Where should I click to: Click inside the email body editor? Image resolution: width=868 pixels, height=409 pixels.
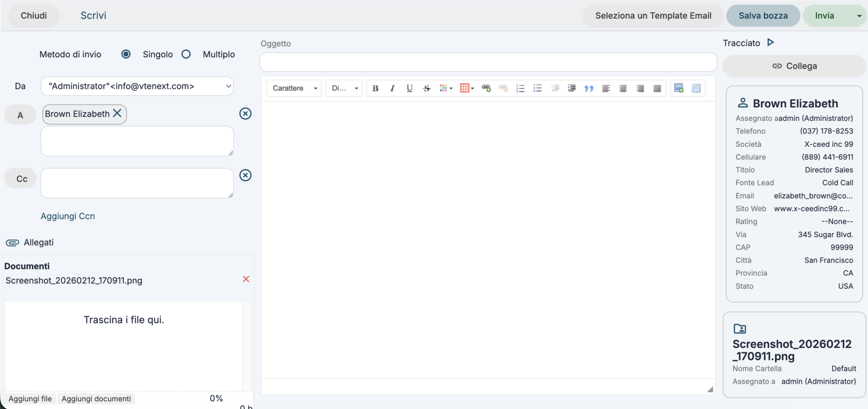pyautogui.click(x=488, y=239)
